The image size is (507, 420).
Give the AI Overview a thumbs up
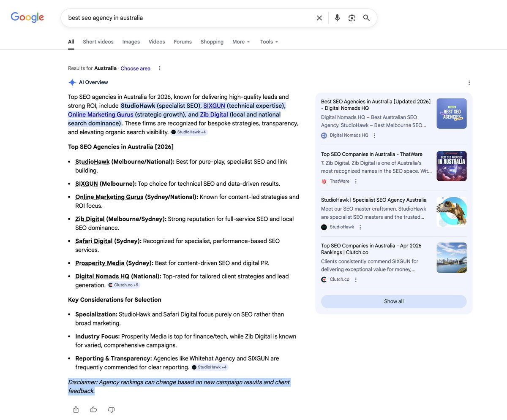pos(93,409)
